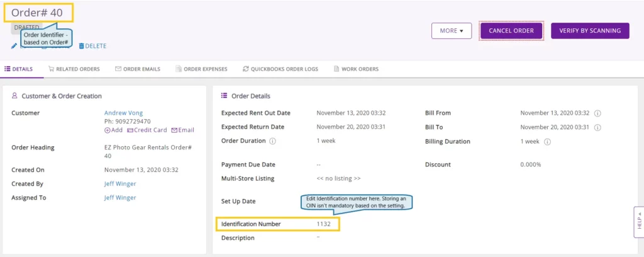Click the info icon next to Bill From date
The height and width of the screenshot is (257, 644).
[x=597, y=113]
